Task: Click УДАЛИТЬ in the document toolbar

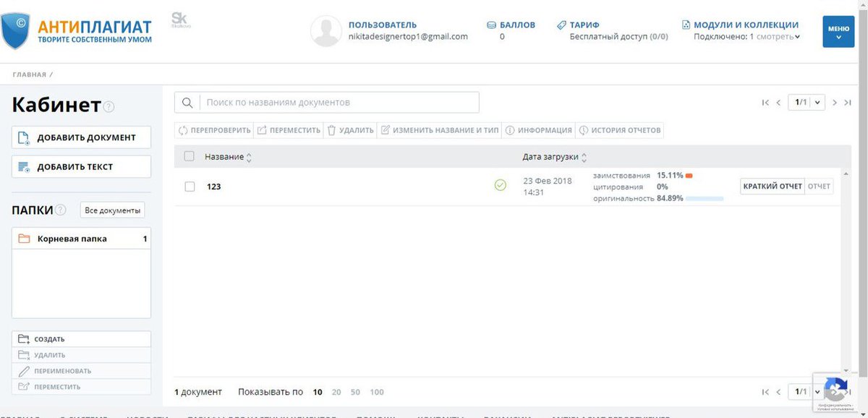Action: 350,130
